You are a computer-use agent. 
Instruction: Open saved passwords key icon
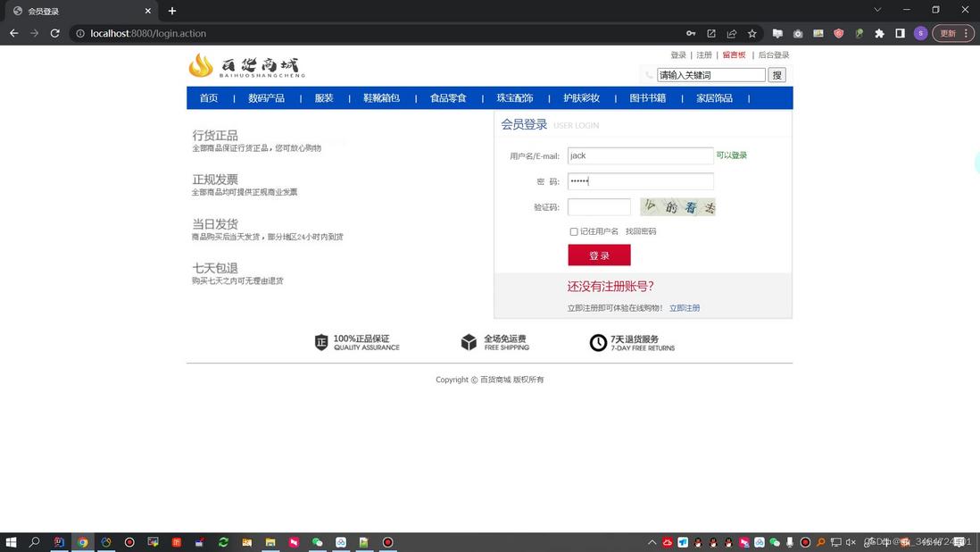tap(691, 33)
